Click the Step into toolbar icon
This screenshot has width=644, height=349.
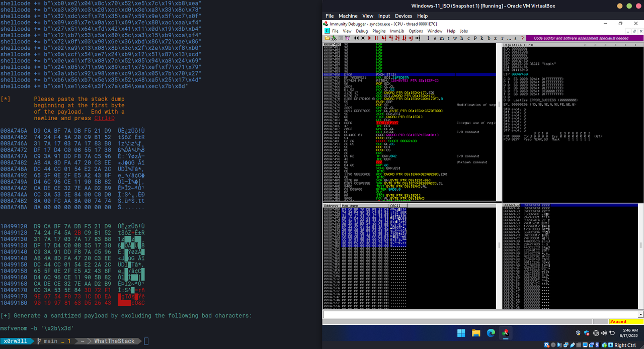click(384, 38)
